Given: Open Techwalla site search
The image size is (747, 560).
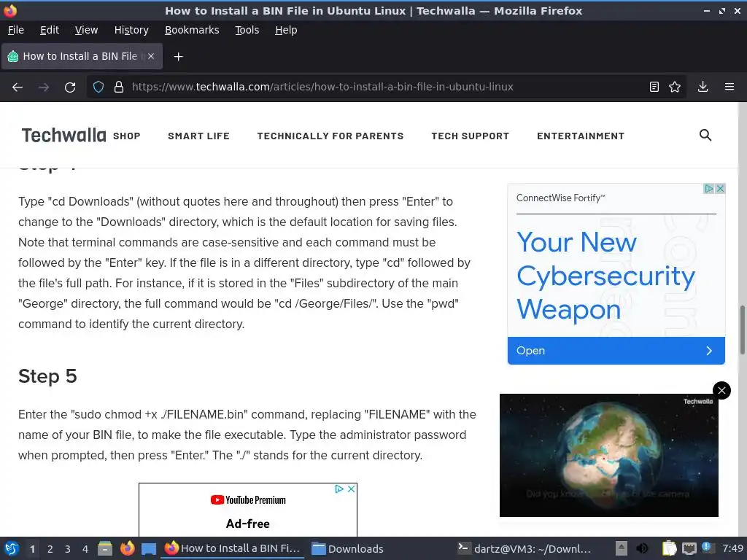Looking at the screenshot, I should point(705,135).
